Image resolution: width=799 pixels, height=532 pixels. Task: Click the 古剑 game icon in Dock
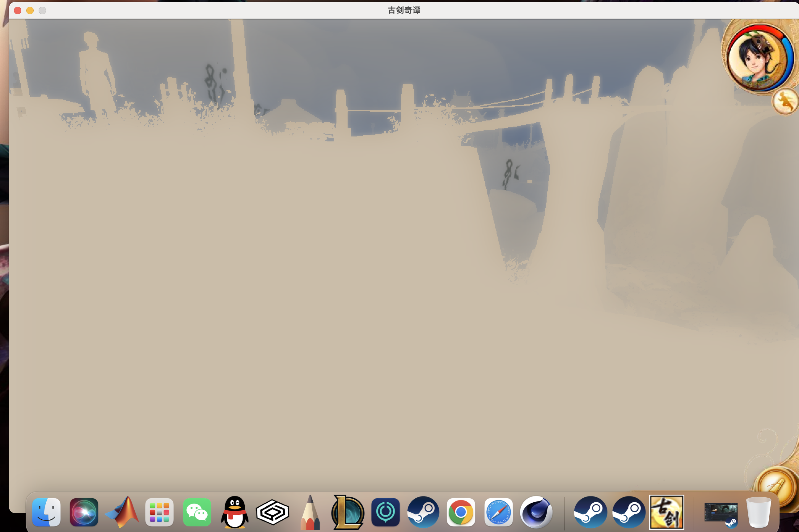(x=666, y=512)
